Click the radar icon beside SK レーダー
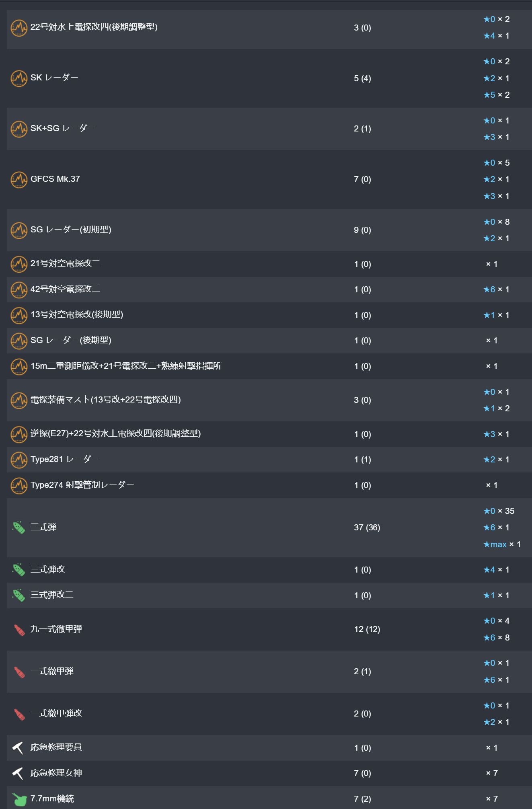Screen dimensions: 532x809 click(x=19, y=78)
